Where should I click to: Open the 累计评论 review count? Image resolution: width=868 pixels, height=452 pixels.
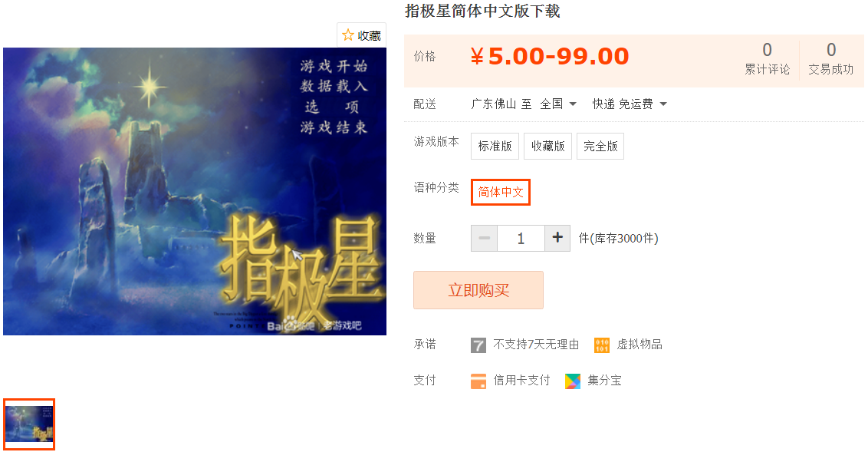pyautogui.click(x=768, y=59)
